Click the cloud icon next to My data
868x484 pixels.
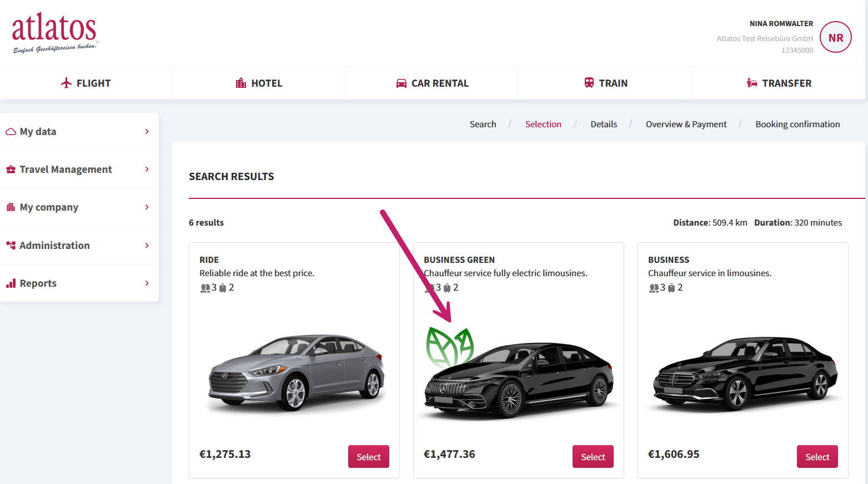point(11,132)
